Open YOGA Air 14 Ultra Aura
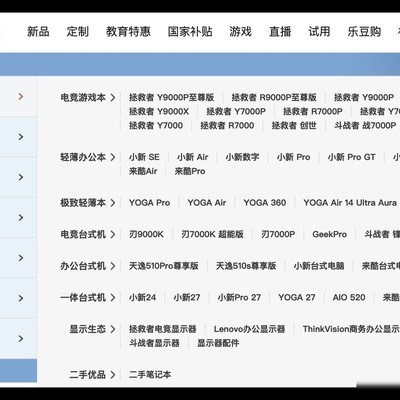 coord(350,203)
